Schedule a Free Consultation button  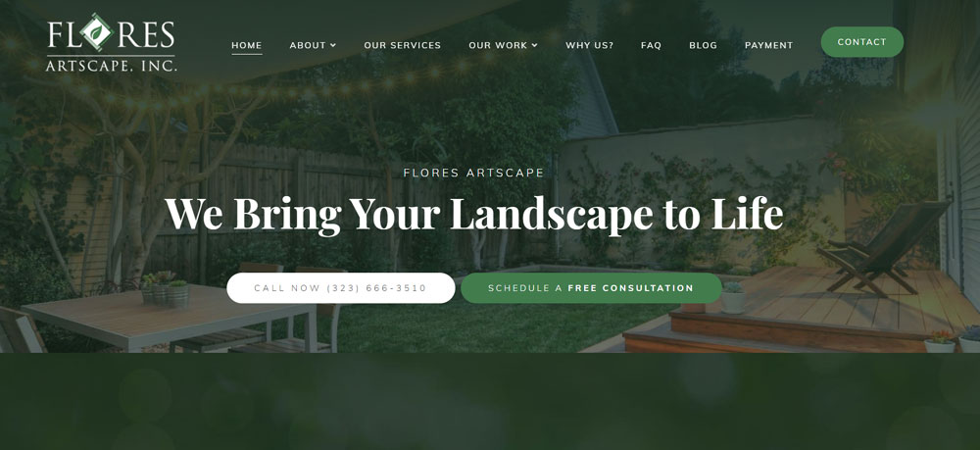[x=591, y=288]
